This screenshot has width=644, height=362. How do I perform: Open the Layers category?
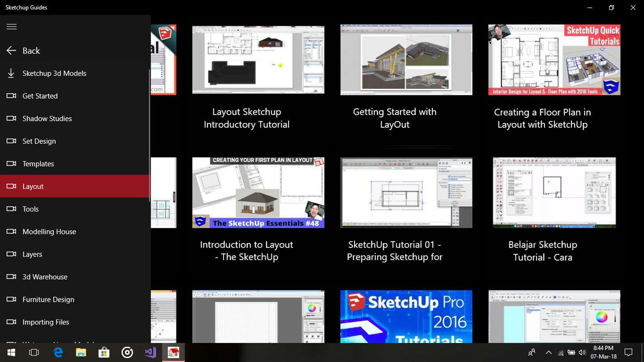click(x=75, y=254)
